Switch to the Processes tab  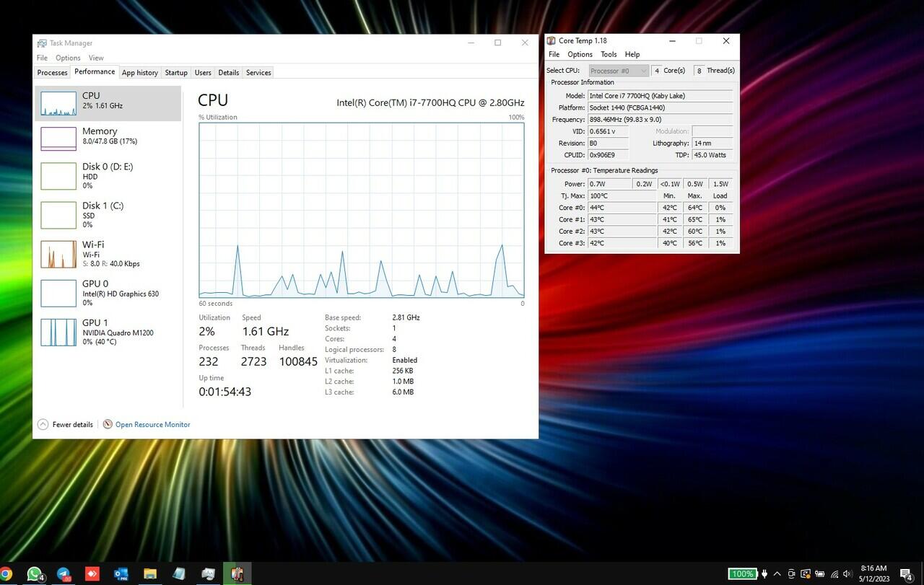point(52,73)
